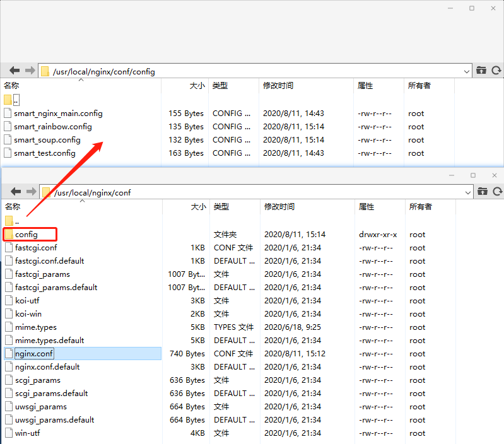
Task: Refresh the /usr/local/nginx/conf listing
Action: pos(498,192)
